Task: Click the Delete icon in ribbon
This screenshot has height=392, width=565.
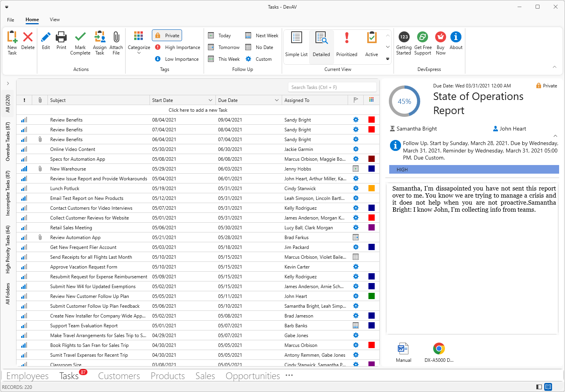Action: (28, 38)
